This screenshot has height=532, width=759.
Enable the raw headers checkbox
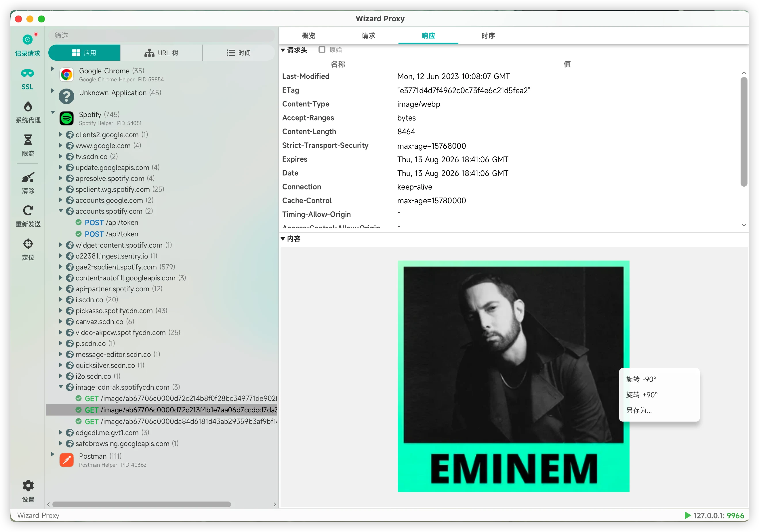click(322, 49)
